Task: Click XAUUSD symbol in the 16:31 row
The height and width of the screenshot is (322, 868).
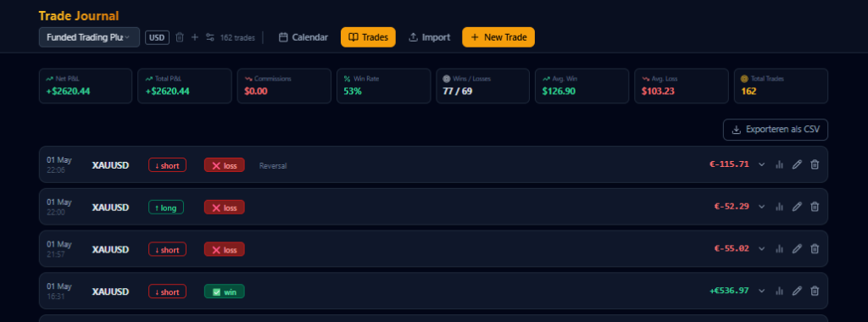Action: click(110, 291)
